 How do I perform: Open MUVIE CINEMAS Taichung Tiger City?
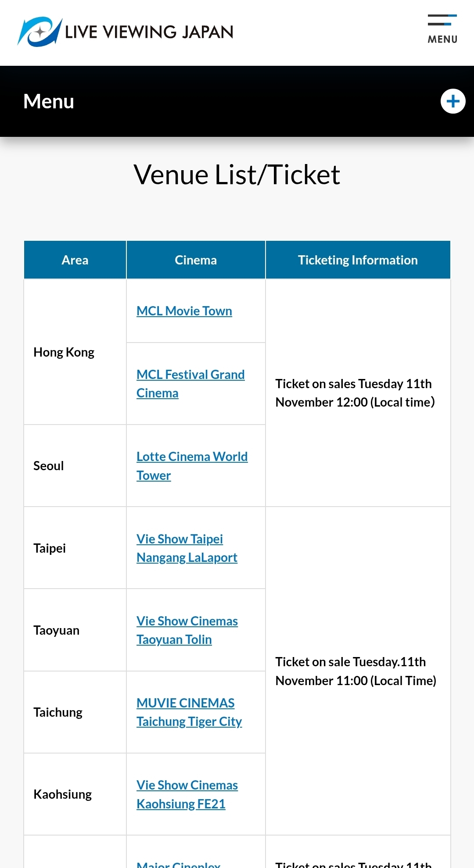point(189,712)
